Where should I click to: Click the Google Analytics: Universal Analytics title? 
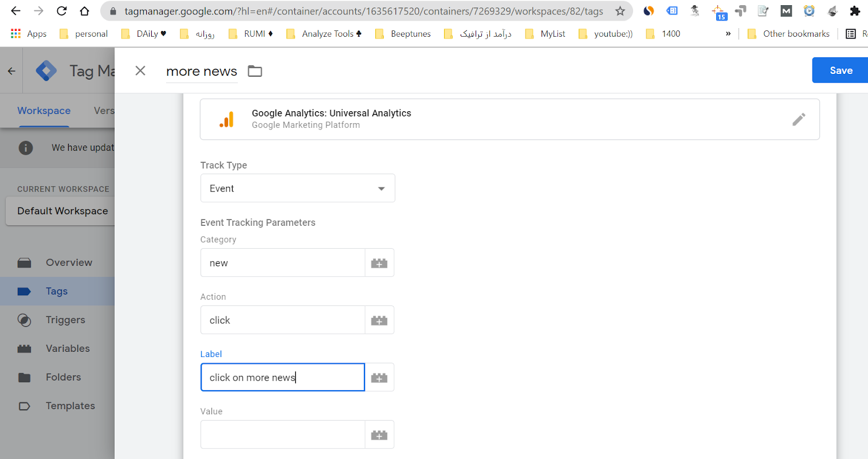[x=332, y=113]
